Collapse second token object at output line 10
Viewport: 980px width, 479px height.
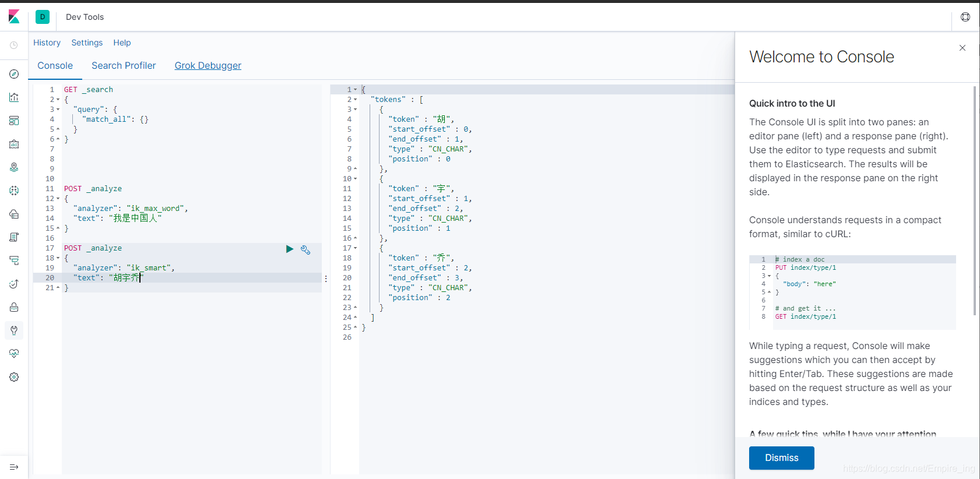(356, 179)
